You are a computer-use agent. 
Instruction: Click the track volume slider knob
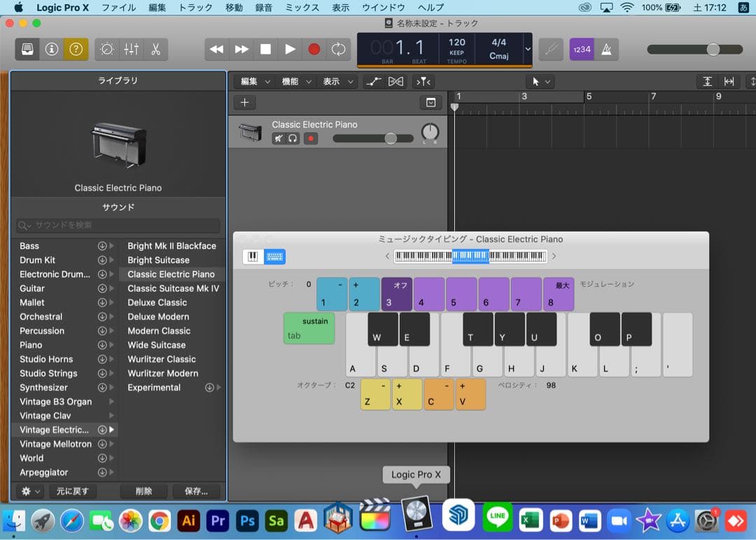[391, 138]
